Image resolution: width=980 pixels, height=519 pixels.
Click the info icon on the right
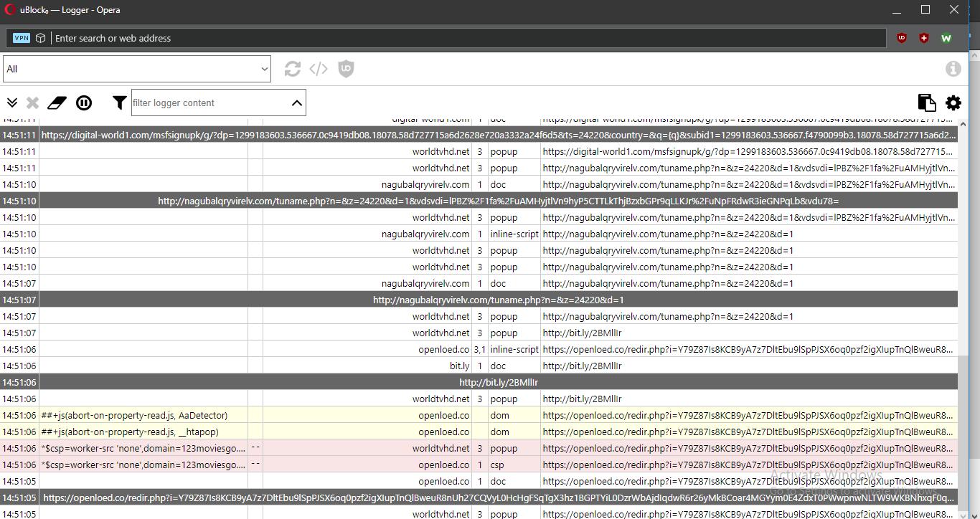click(x=953, y=69)
